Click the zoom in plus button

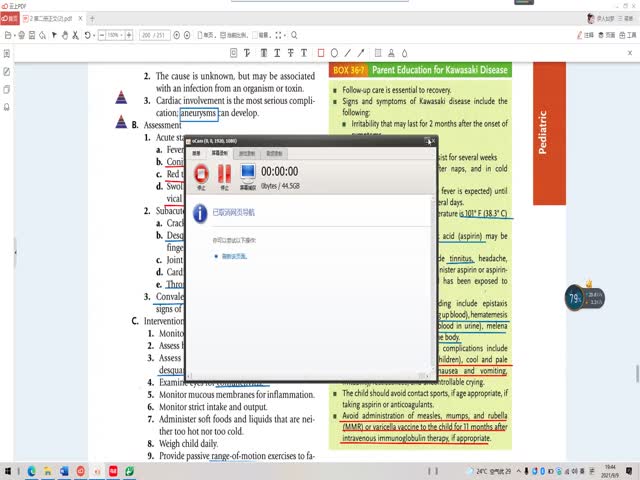(128, 35)
